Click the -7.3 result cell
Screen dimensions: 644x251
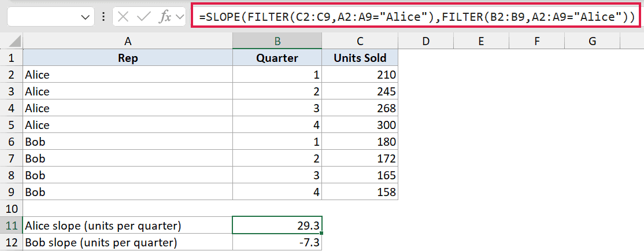coord(277,242)
